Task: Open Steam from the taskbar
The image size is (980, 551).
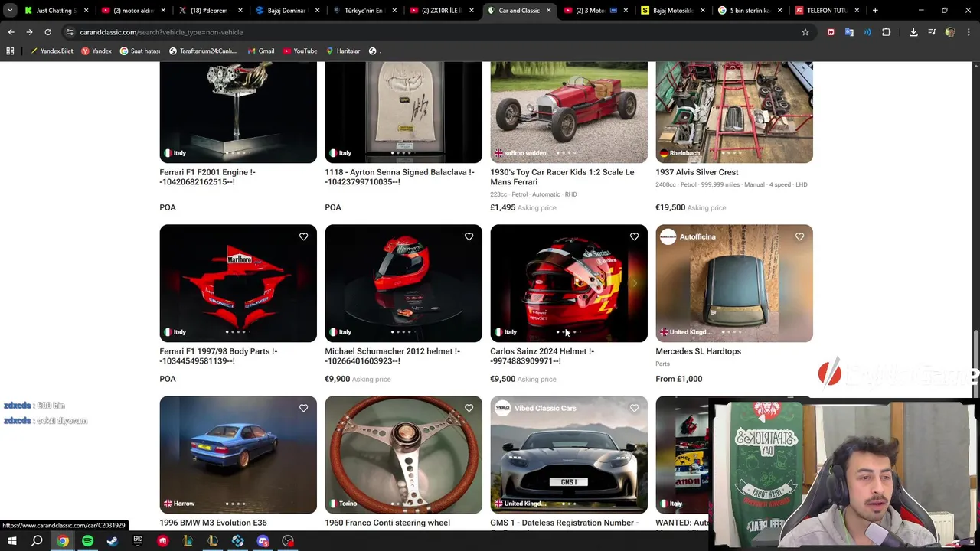Action: pos(113,541)
